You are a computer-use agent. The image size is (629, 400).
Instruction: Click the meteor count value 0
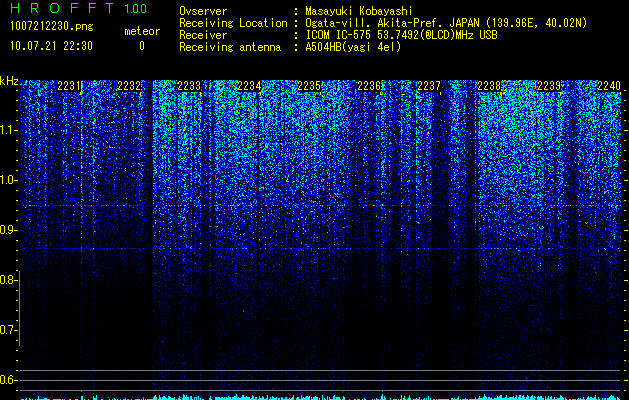pos(142,46)
